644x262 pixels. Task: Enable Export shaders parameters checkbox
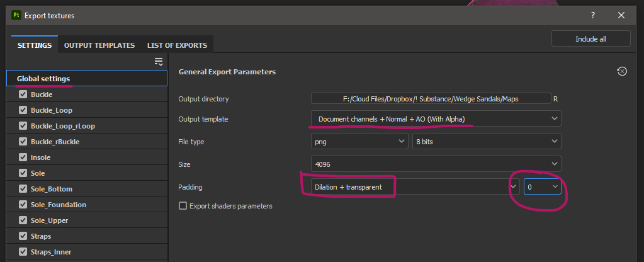[x=183, y=206]
